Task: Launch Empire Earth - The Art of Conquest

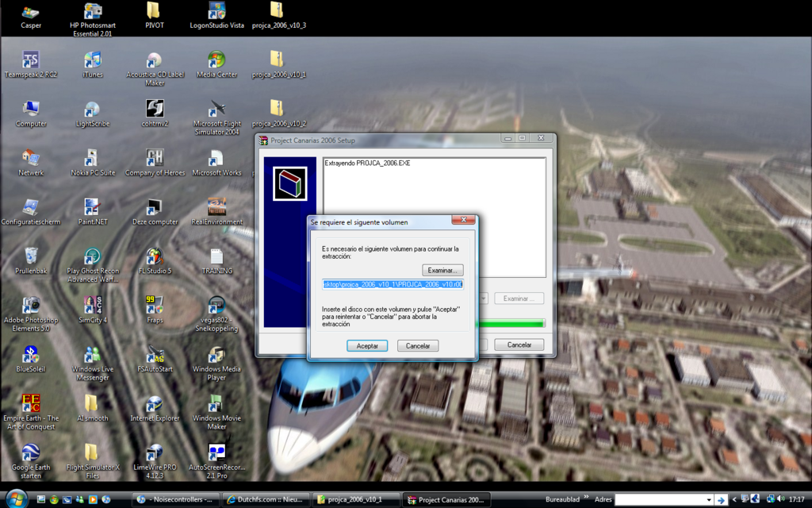Action: (x=31, y=412)
